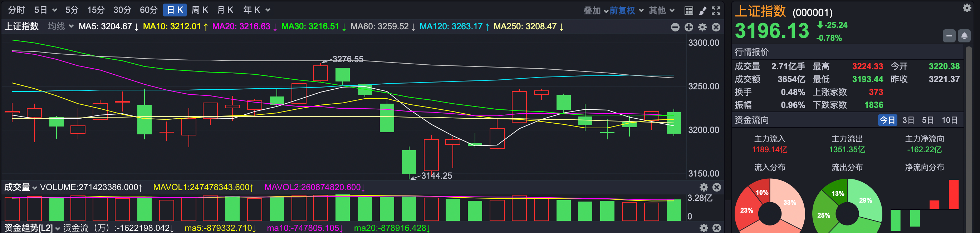The width and height of the screenshot is (980, 233).
Task: Expand the 成交量 indicator selector
Action: tap(20, 187)
